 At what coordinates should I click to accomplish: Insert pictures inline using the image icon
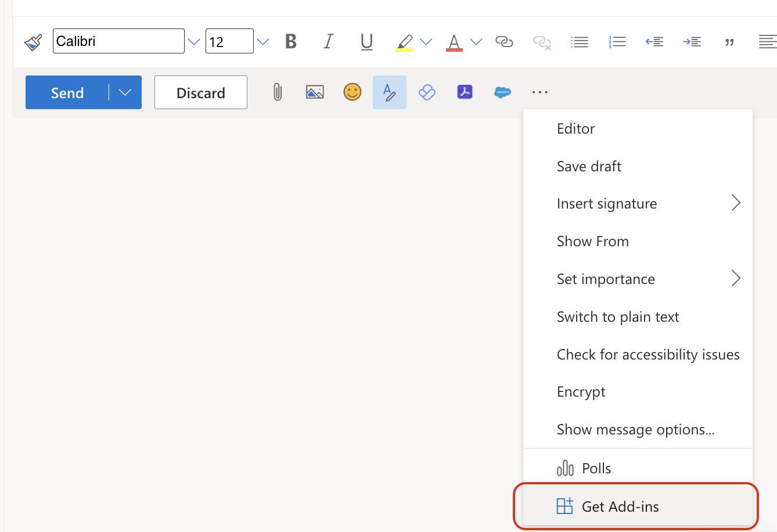coord(315,92)
